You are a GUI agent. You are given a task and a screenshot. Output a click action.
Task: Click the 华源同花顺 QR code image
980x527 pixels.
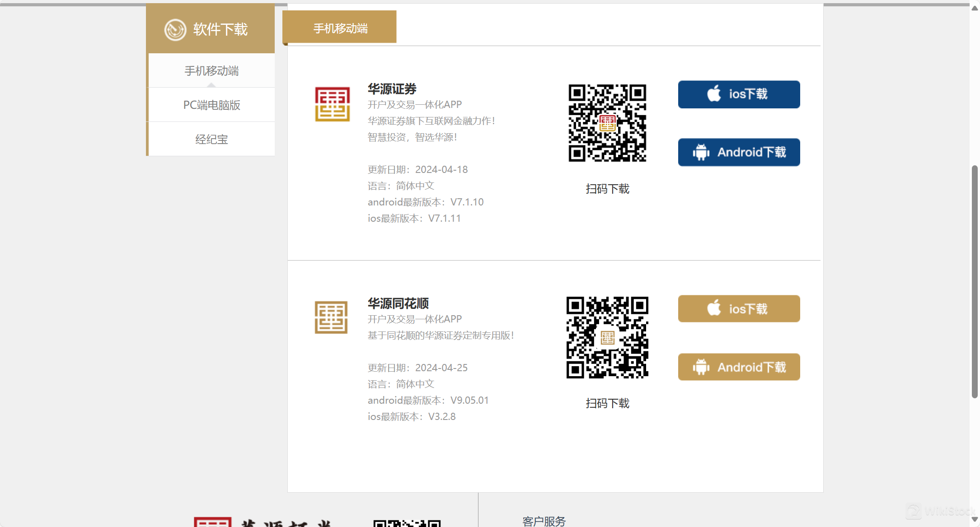(607, 337)
